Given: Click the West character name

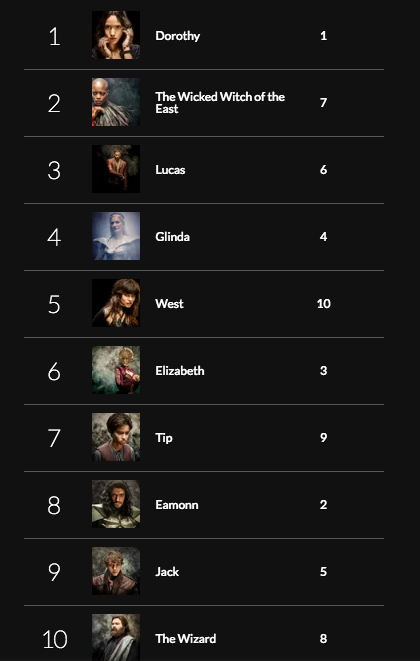Looking at the screenshot, I should tap(170, 304).
